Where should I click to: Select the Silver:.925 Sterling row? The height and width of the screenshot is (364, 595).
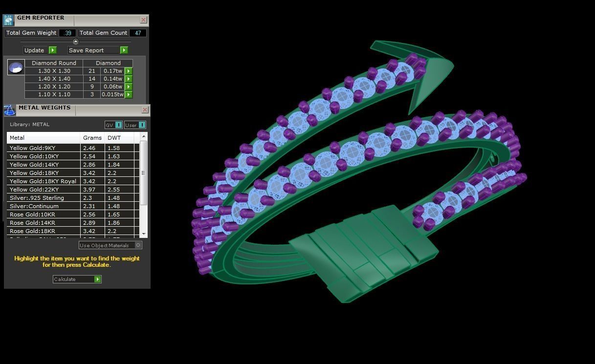point(73,198)
